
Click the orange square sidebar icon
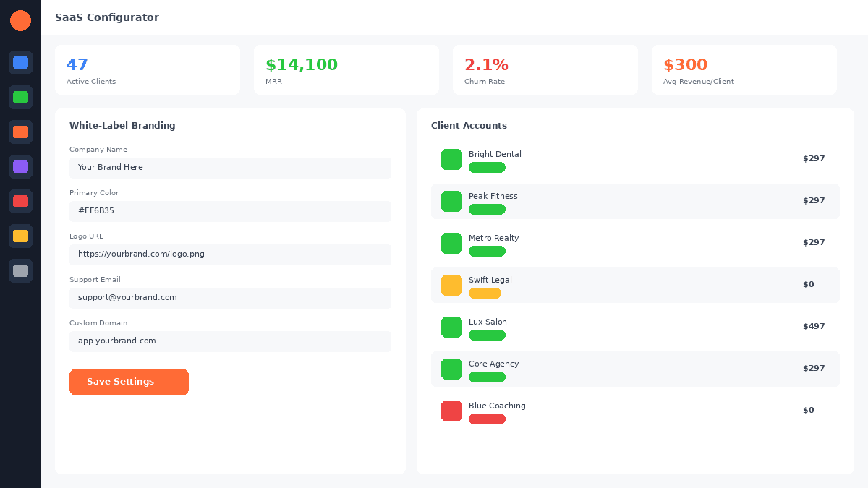pos(20,132)
